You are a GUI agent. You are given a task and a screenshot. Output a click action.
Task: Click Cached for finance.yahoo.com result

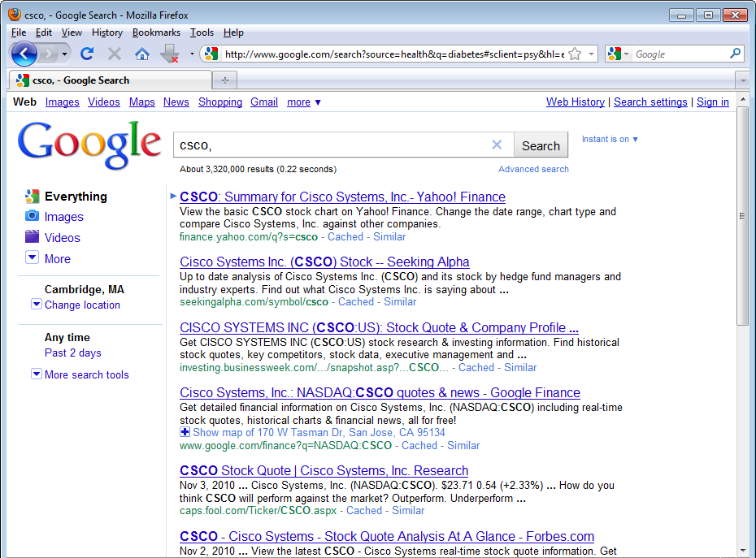click(345, 236)
